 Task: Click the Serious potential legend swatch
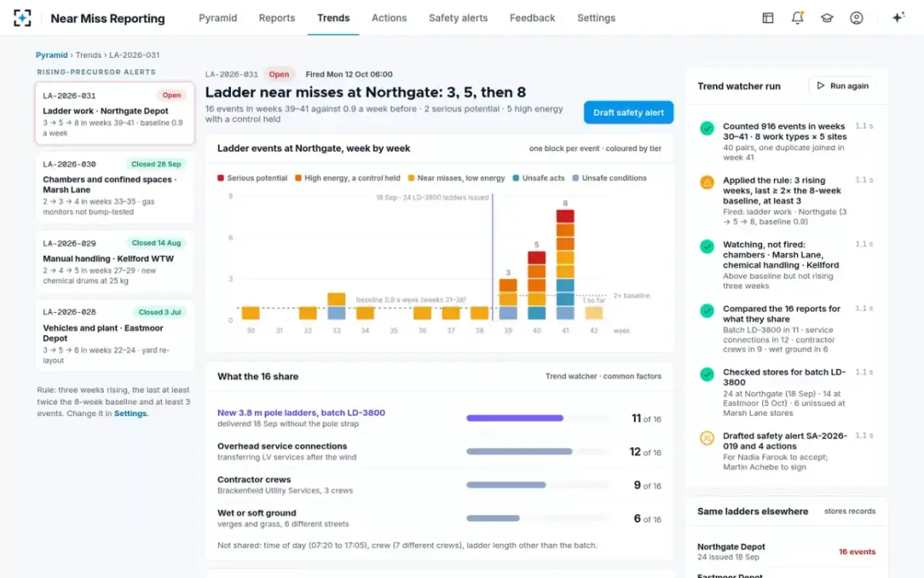tap(221, 178)
